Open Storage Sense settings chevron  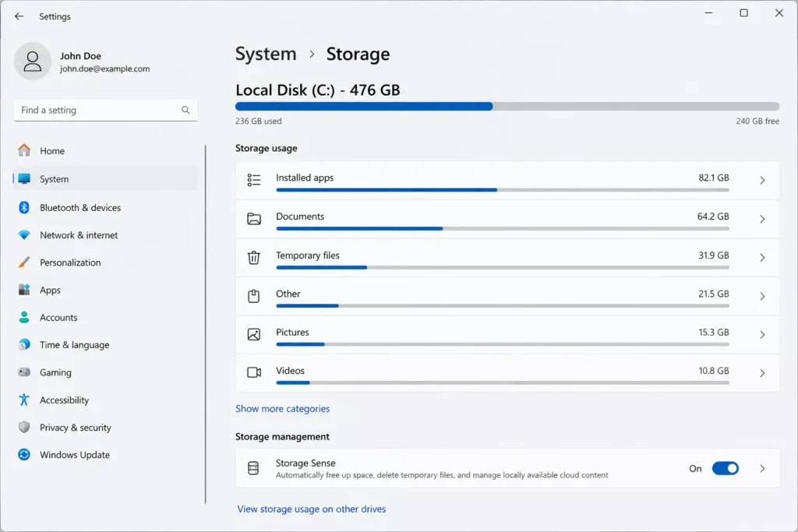pyautogui.click(x=762, y=468)
